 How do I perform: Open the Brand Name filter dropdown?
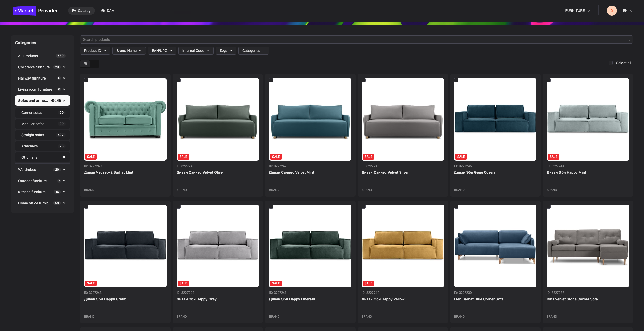(129, 51)
